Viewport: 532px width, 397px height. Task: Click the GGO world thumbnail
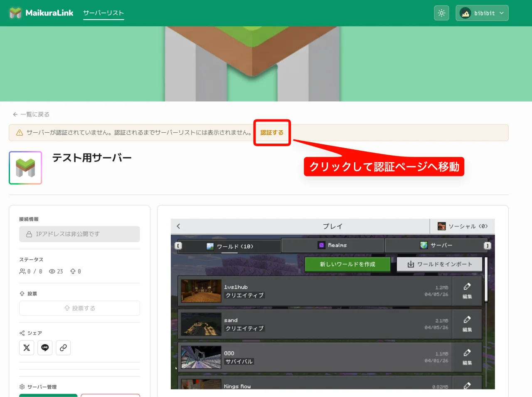tap(201, 357)
